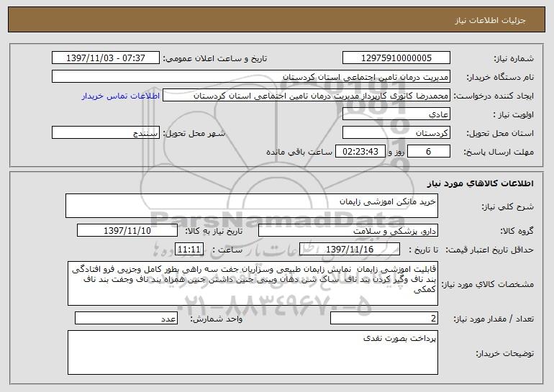Click the text ساعت باقی مانده
554x392 pixels.
click(x=299, y=152)
